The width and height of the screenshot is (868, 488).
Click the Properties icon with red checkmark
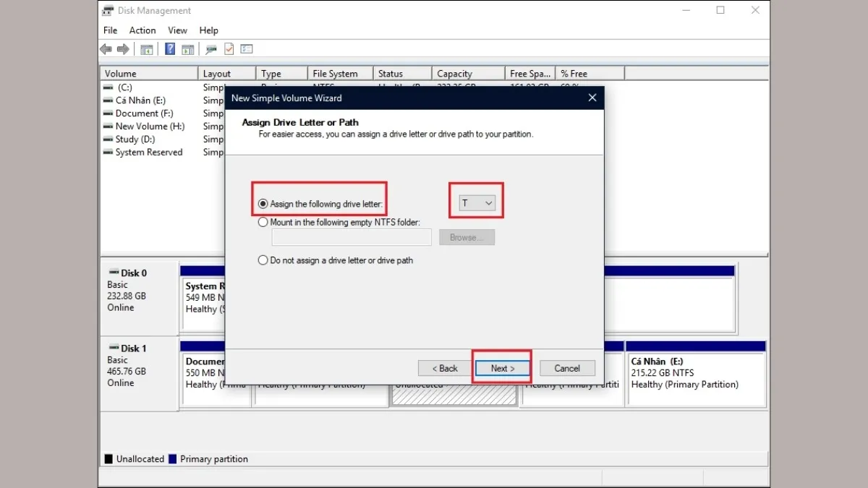click(x=229, y=49)
